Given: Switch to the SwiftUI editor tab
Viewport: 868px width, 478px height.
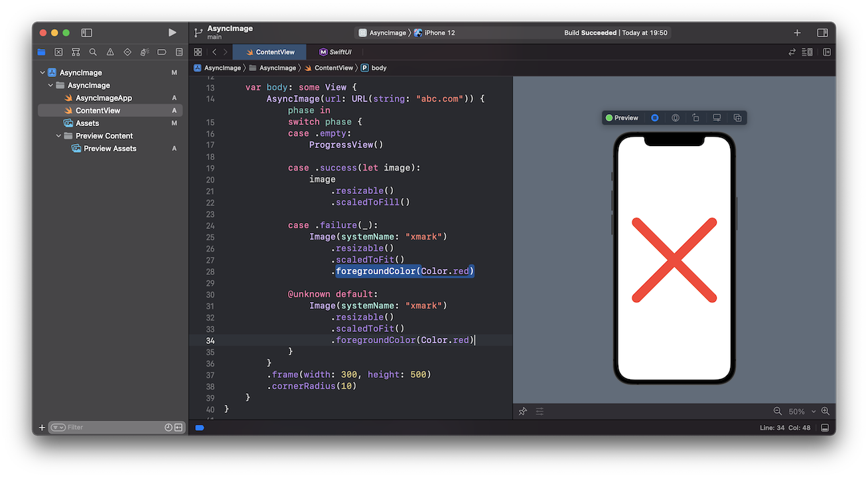Looking at the screenshot, I should [335, 52].
